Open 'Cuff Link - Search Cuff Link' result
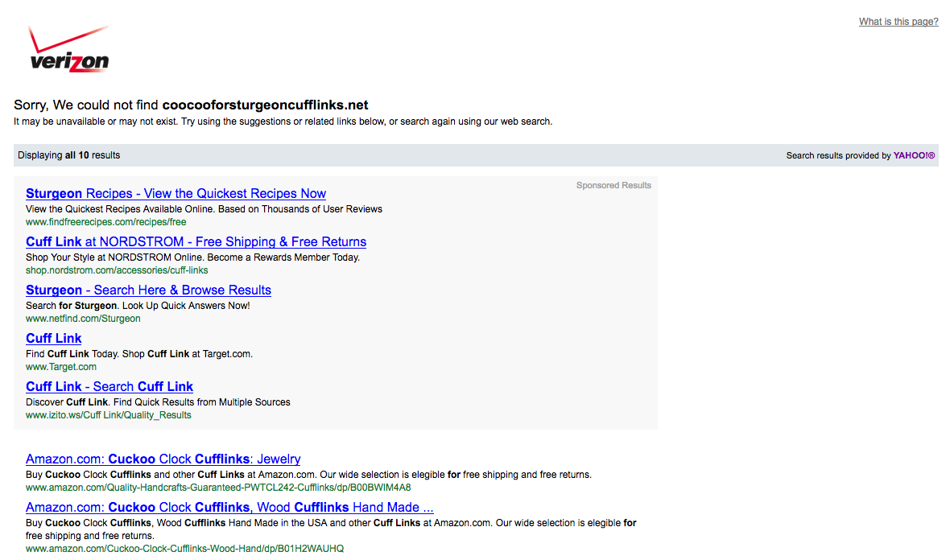The image size is (950, 560). [x=109, y=387]
